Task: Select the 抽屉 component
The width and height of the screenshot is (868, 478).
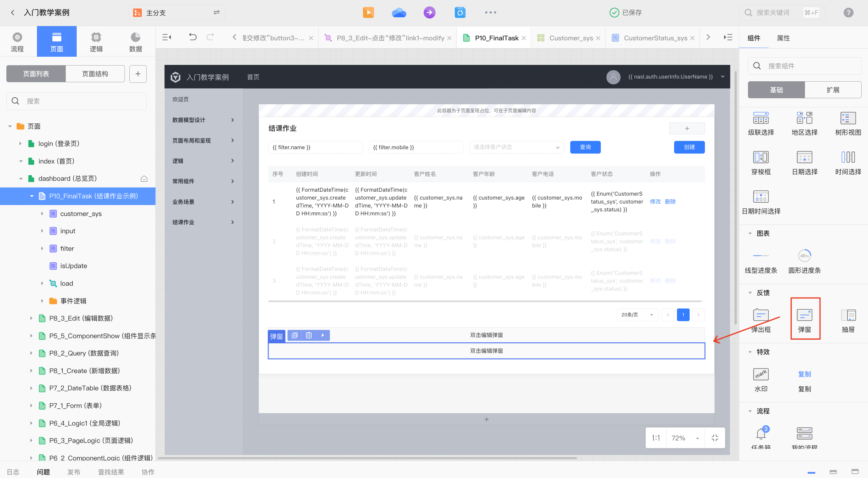Action: [x=848, y=321]
